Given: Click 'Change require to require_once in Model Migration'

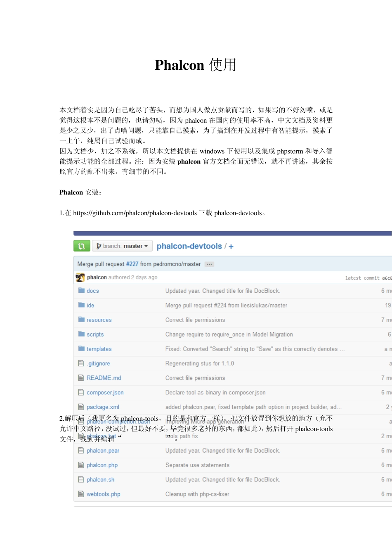Looking at the screenshot, I should pyautogui.click(x=229, y=334).
